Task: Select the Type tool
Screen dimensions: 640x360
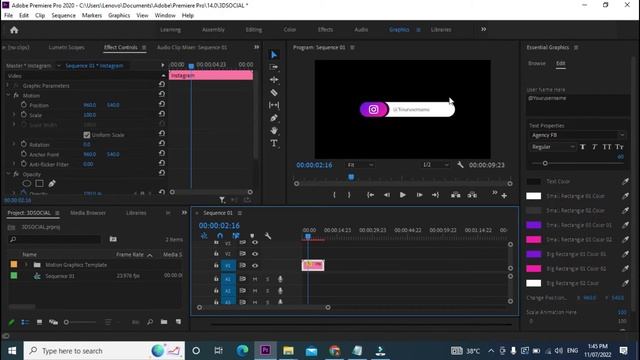Action: 274,143
